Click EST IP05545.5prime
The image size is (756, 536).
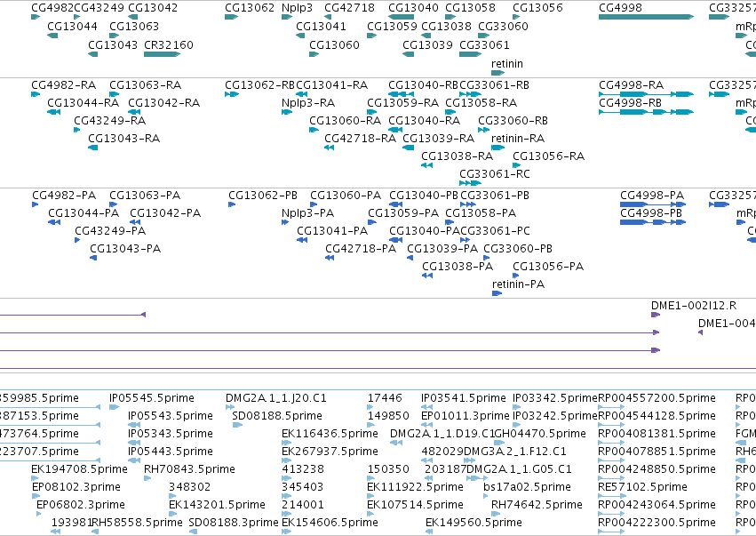tap(152, 398)
